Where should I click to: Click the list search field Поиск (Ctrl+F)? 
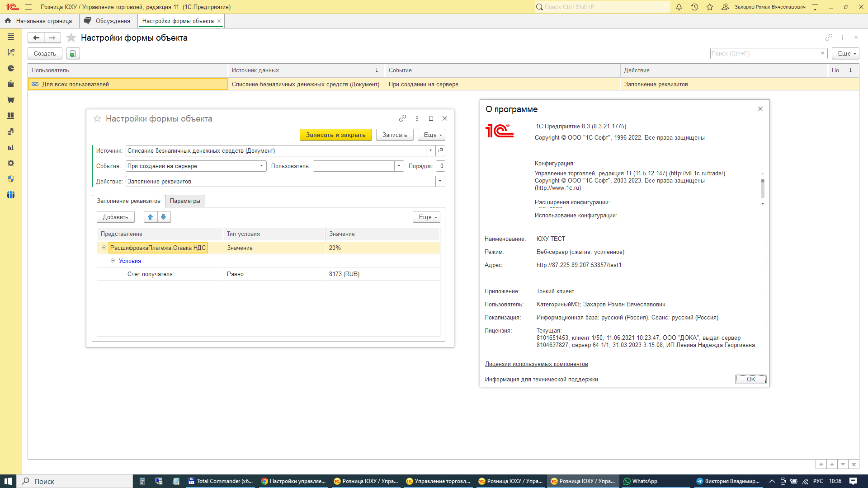point(764,53)
